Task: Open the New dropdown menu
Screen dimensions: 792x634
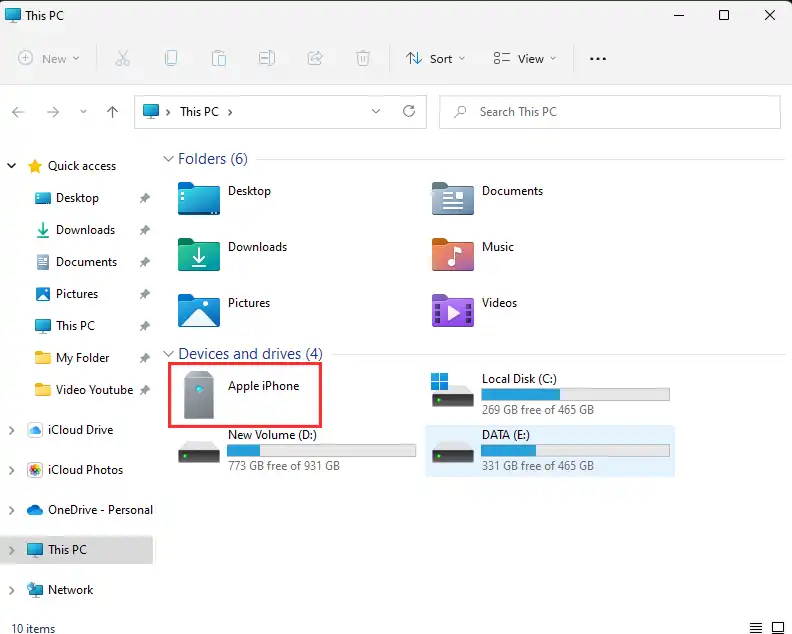Action: (48, 59)
